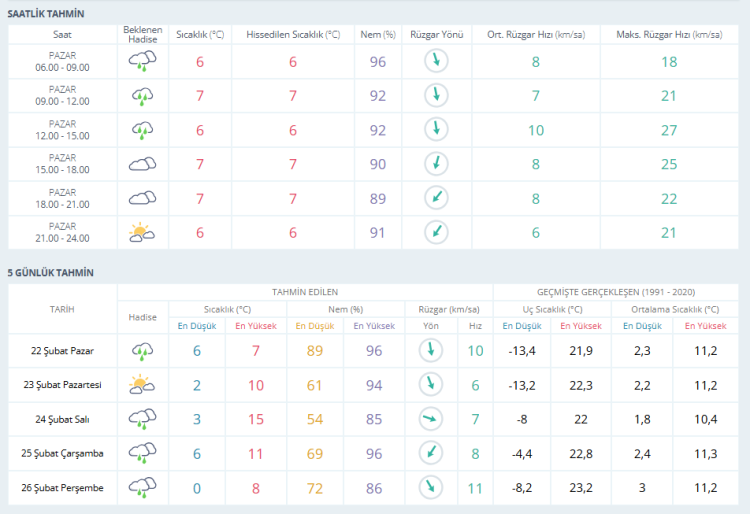Click weather icon for 23 Şubat Pazartesi
The height and width of the screenshot is (514, 750).
(142, 384)
